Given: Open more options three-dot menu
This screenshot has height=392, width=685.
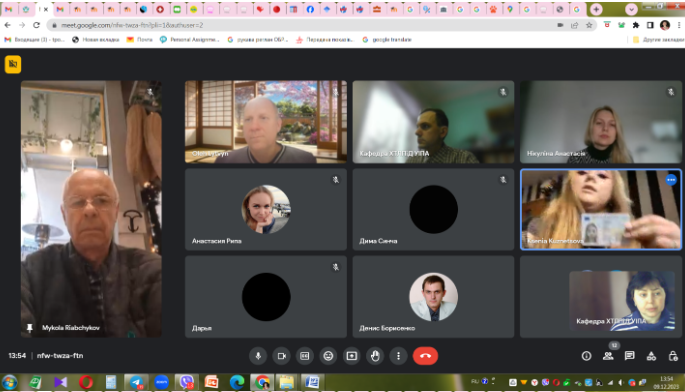Looking at the screenshot, I should click(x=398, y=356).
